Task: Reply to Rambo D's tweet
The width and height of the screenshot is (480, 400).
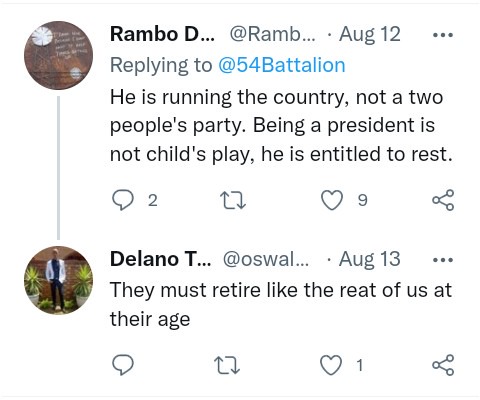Action: pyautogui.click(x=123, y=200)
